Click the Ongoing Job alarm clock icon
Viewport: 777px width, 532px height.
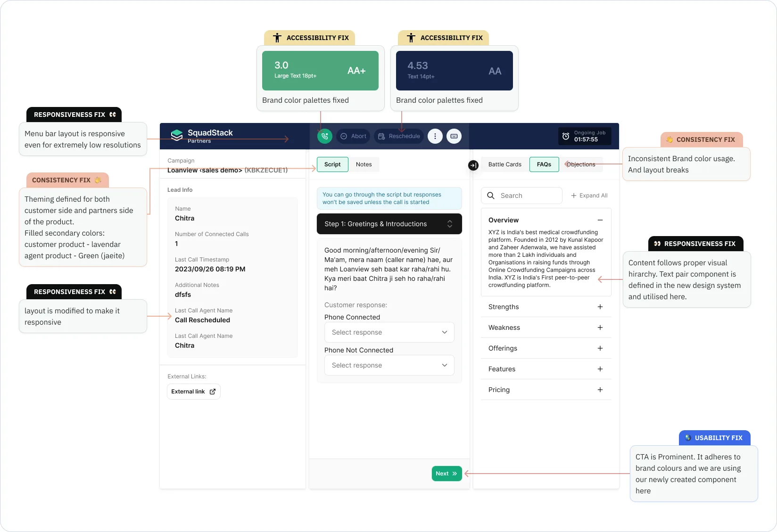click(x=566, y=136)
